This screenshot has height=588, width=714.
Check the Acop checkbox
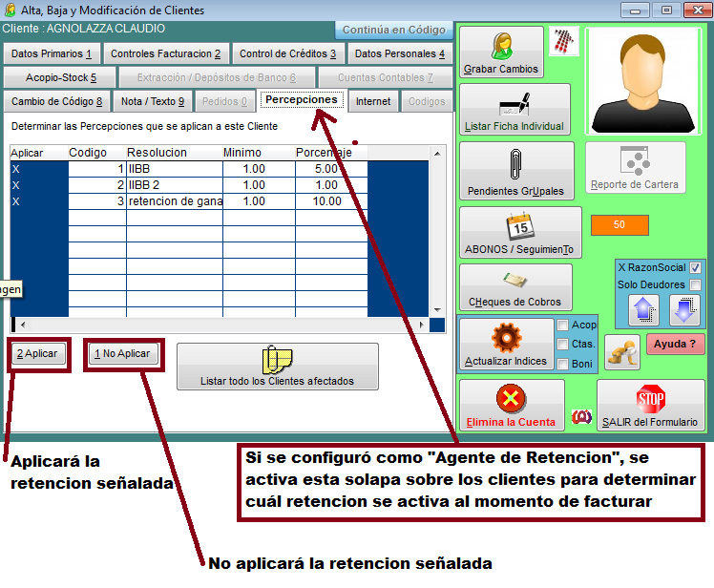coord(563,325)
